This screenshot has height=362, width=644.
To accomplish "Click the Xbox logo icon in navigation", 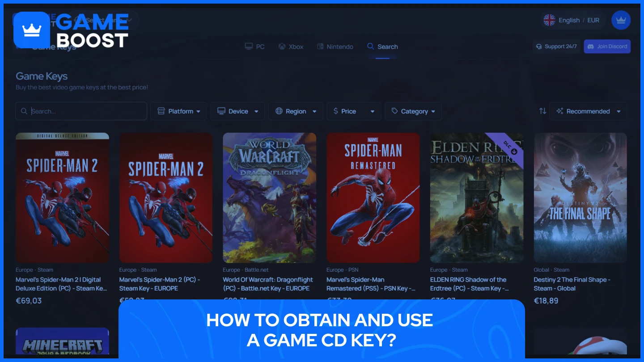I will point(282,46).
